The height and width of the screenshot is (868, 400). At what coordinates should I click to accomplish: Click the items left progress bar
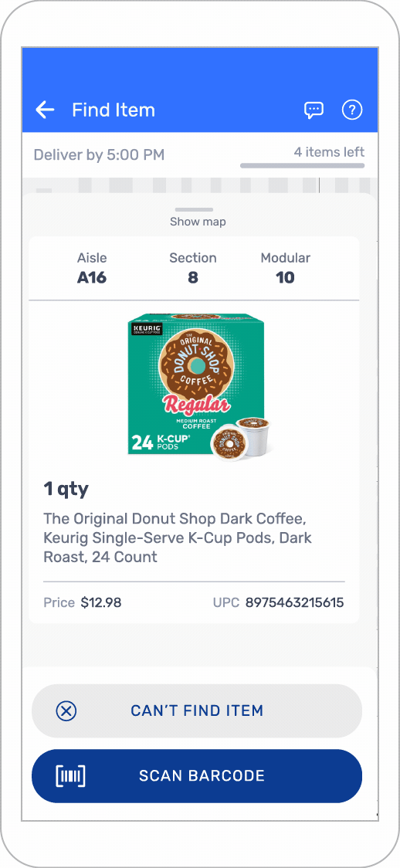tap(302, 165)
